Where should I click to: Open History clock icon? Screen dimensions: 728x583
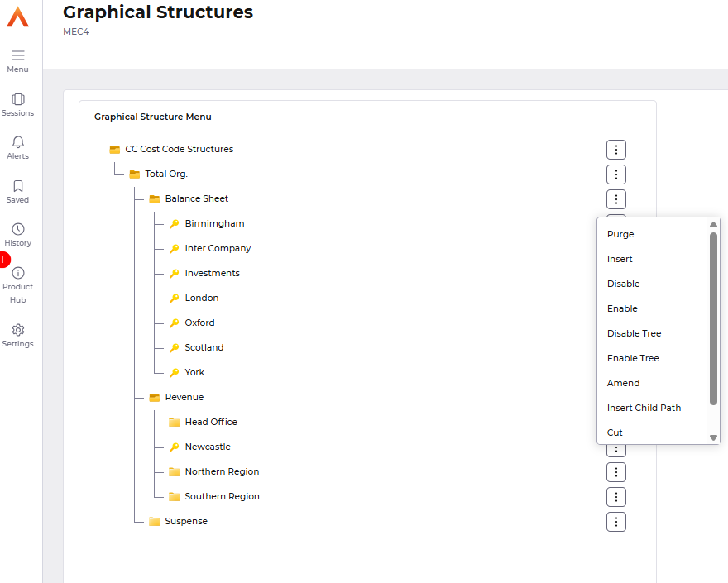click(x=18, y=229)
